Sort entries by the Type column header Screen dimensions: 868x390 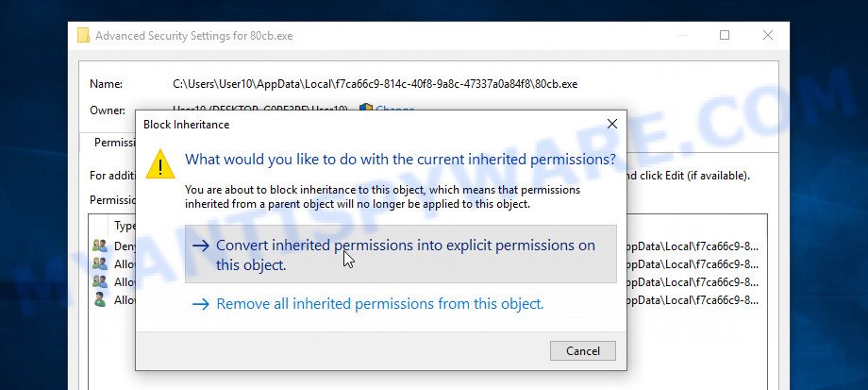(125, 226)
